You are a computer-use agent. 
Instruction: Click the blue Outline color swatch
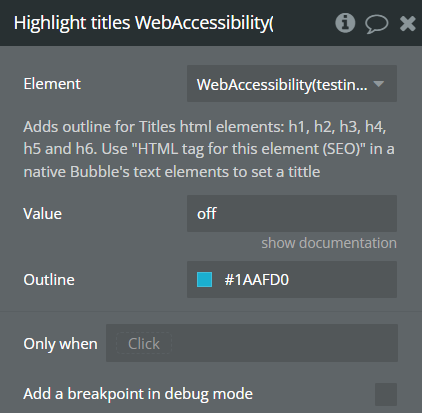pyautogui.click(x=204, y=279)
